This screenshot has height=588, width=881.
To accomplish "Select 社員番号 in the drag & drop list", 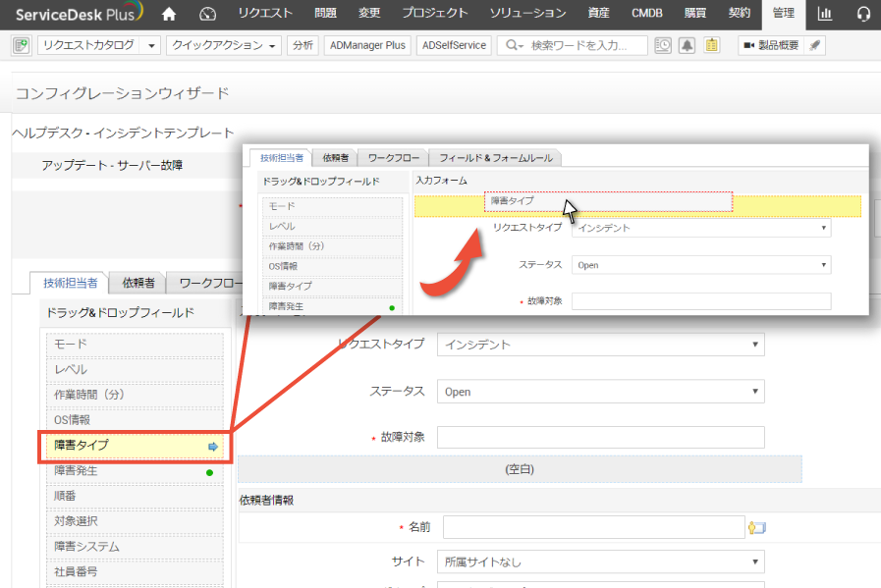I will tap(135, 571).
